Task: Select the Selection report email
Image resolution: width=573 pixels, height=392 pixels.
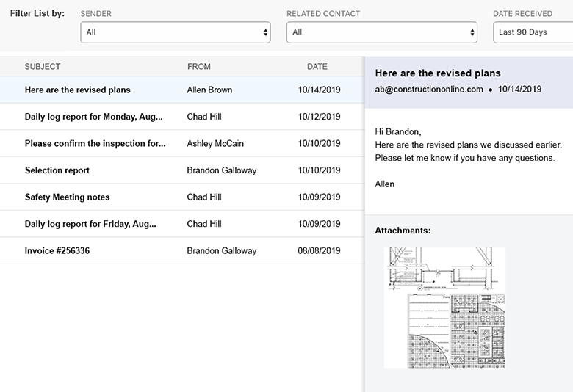Action: pyautogui.click(x=57, y=170)
